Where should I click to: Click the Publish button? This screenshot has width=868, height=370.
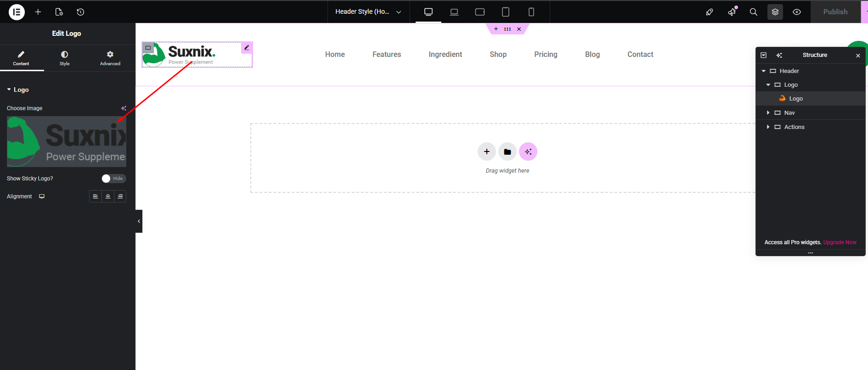click(835, 12)
